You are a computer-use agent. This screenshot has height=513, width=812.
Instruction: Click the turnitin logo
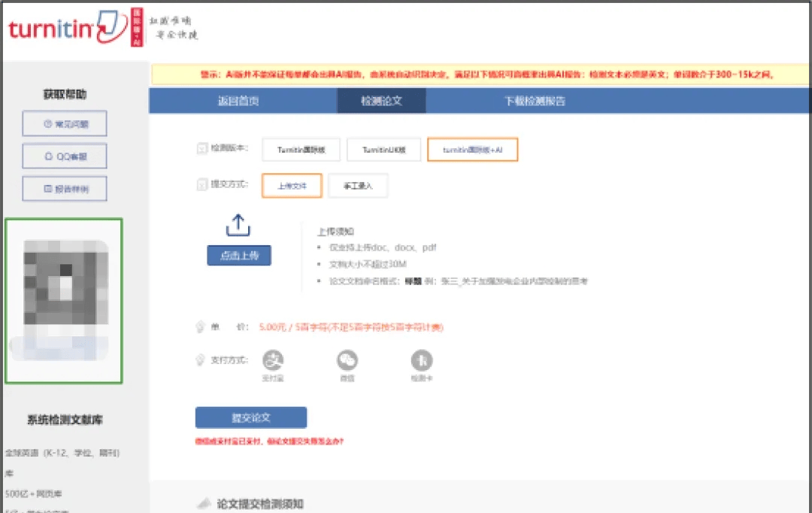point(68,28)
